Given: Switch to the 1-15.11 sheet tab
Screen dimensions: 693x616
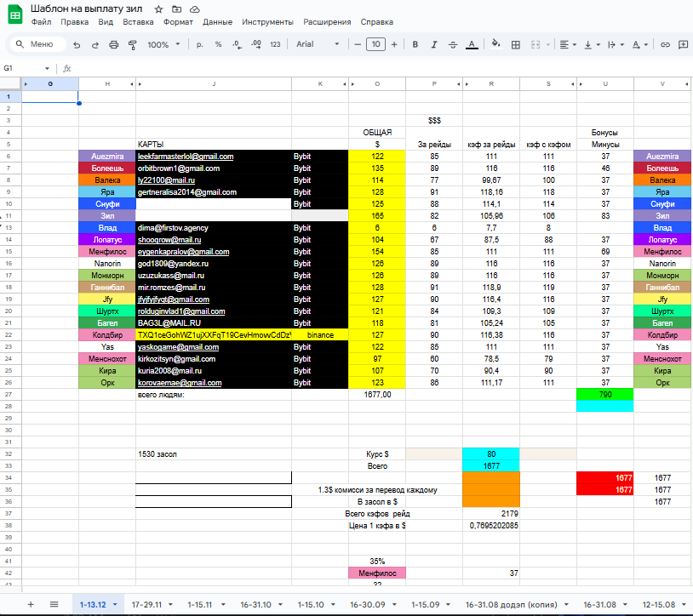Looking at the screenshot, I should coord(200,605).
